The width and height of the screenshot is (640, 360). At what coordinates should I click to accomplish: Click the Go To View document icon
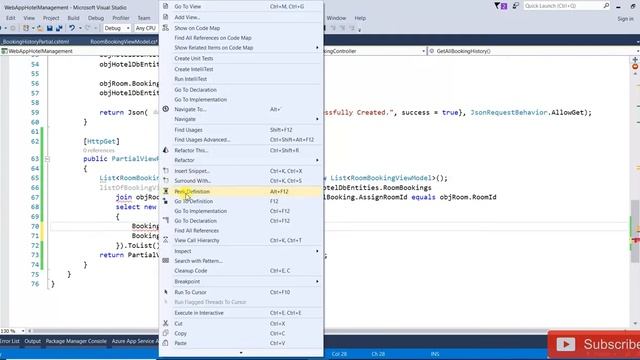(x=165, y=6)
